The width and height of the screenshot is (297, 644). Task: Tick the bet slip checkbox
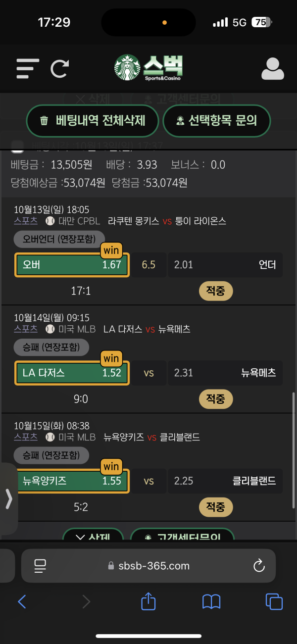pos(17,146)
